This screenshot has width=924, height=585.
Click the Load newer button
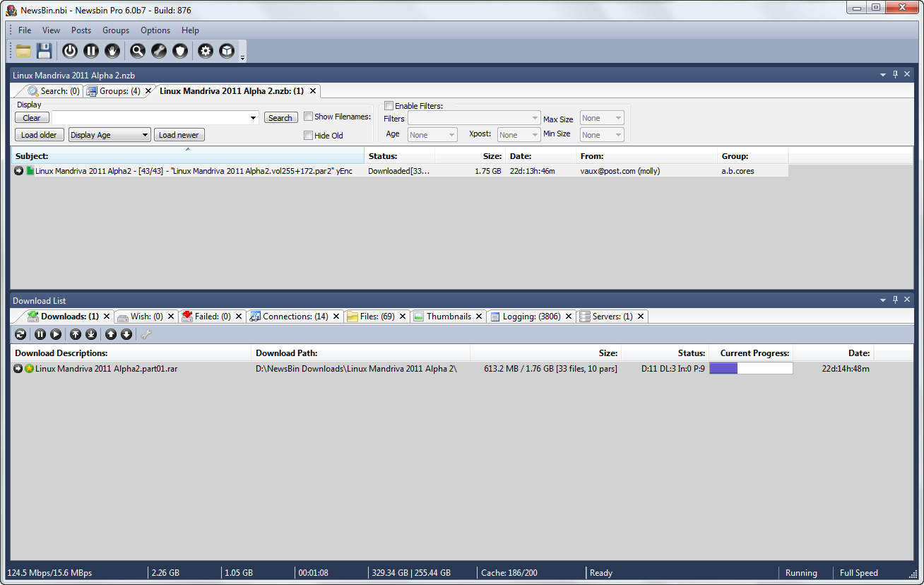pyautogui.click(x=179, y=135)
